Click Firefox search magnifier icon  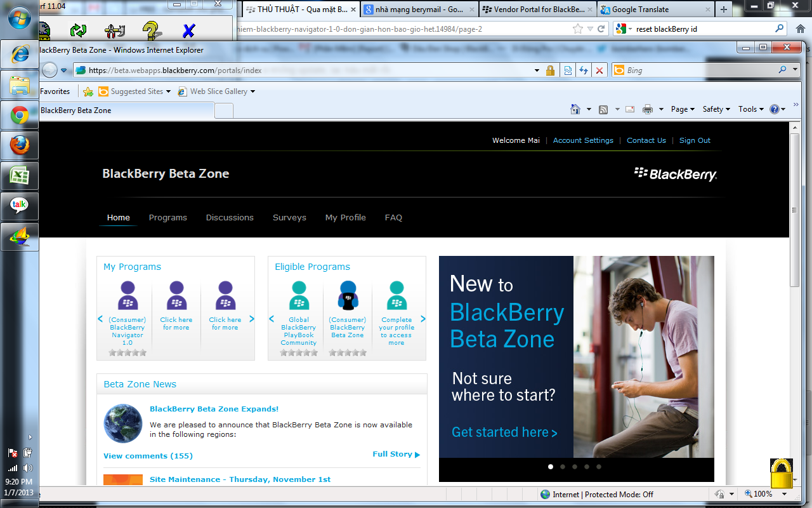click(x=780, y=29)
